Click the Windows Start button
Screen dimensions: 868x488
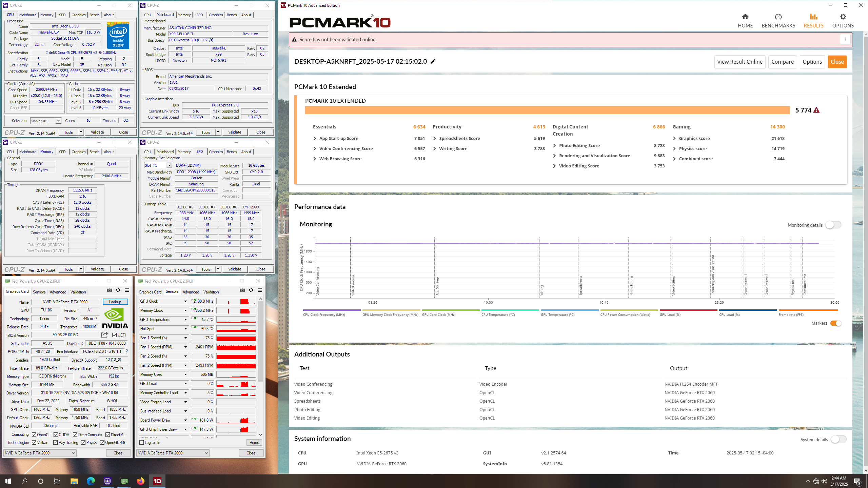pyautogui.click(x=8, y=481)
